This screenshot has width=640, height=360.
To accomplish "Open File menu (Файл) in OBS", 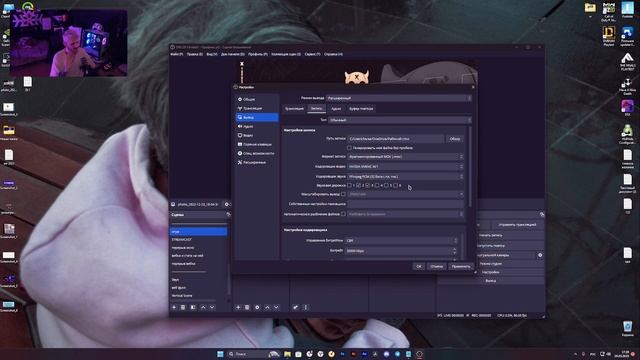I will pyautogui.click(x=177, y=54).
